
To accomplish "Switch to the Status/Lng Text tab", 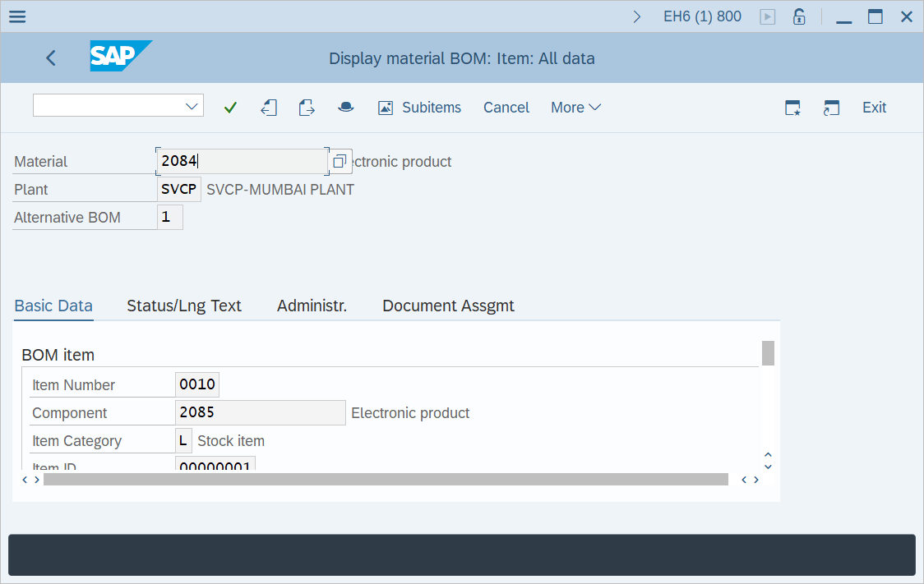I will point(184,306).
